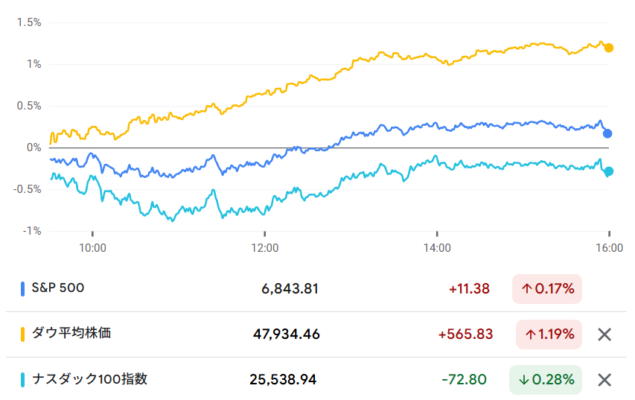Remove ダウ平均株価 from the comparison

pos(603,334)
